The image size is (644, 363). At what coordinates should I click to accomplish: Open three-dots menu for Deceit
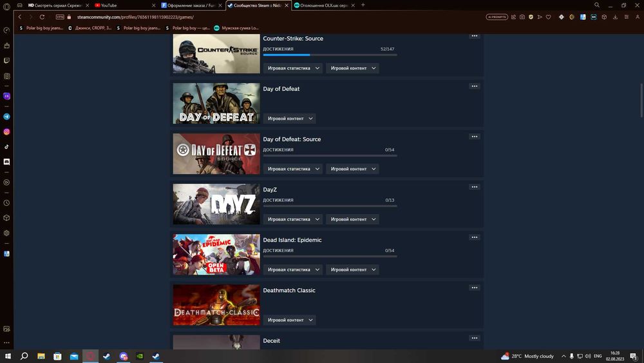[x=475, y=338]
